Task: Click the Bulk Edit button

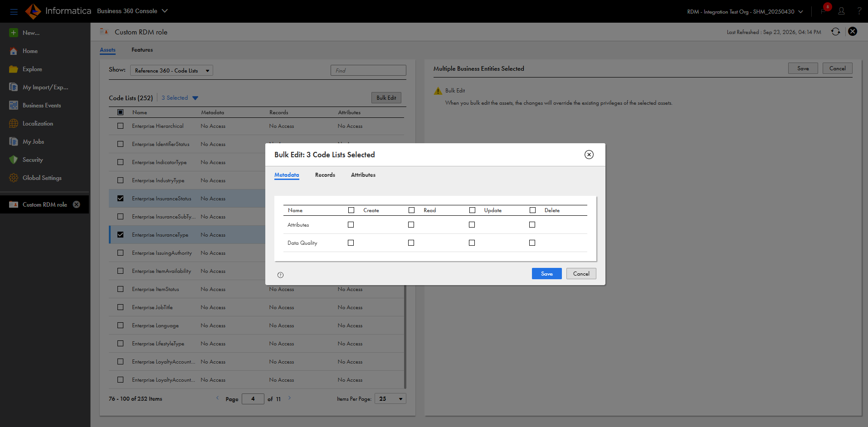Action: [386, 98]
